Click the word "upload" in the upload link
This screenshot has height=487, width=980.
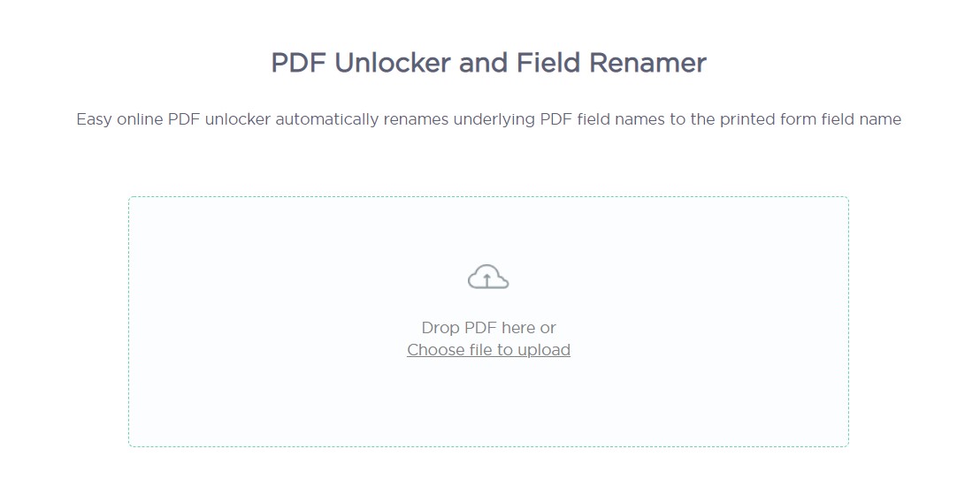543,350
